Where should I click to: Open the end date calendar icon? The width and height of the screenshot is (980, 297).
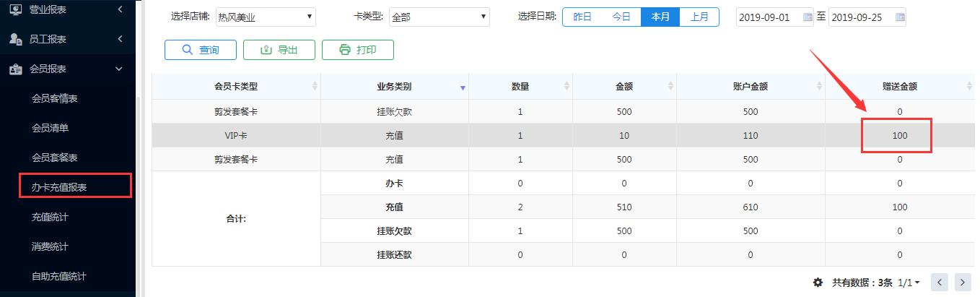900,17
